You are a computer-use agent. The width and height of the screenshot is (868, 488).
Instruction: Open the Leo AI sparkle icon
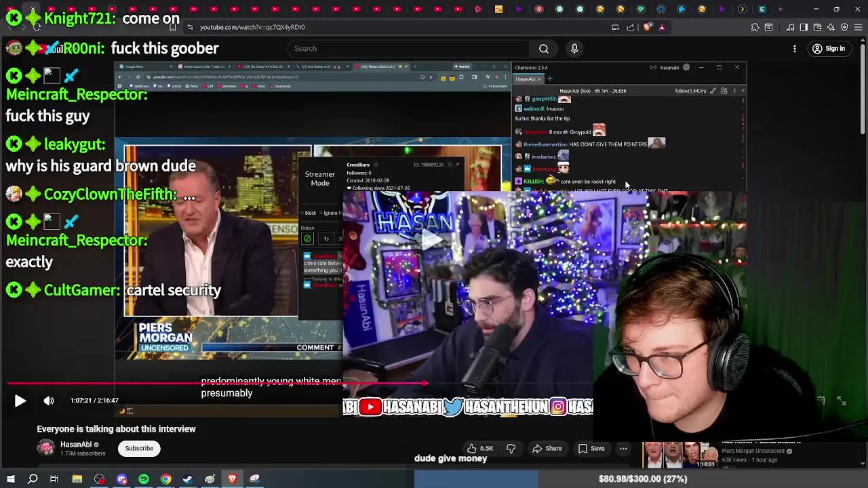831,27
